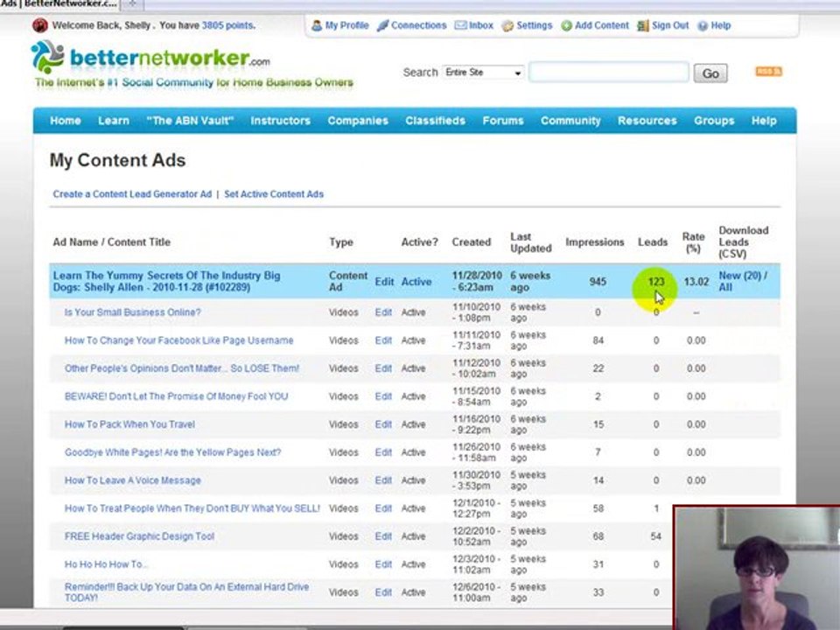Click the Sign Out icon
This screenshot has width=840, height=630.
[643, 25]
